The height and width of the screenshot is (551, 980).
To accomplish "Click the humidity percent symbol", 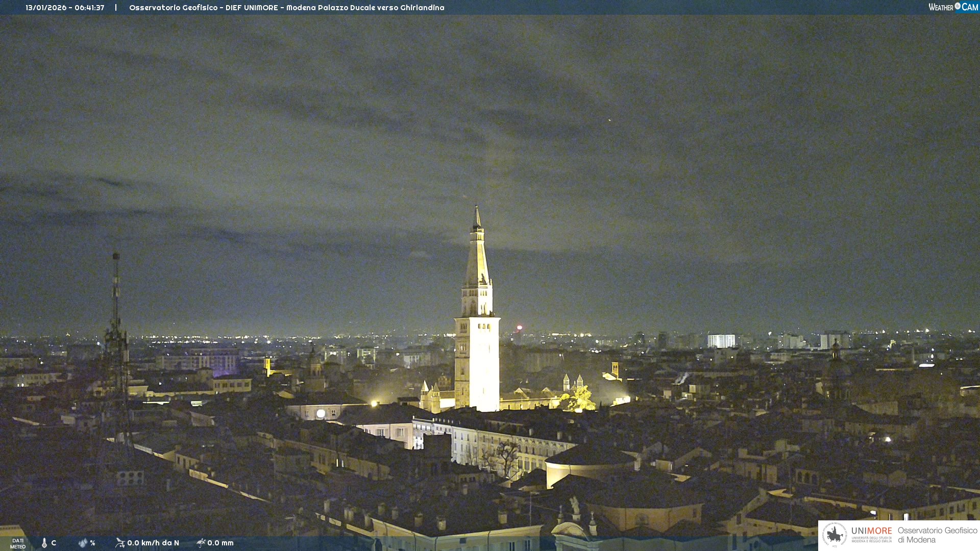I will coord(92,543).
